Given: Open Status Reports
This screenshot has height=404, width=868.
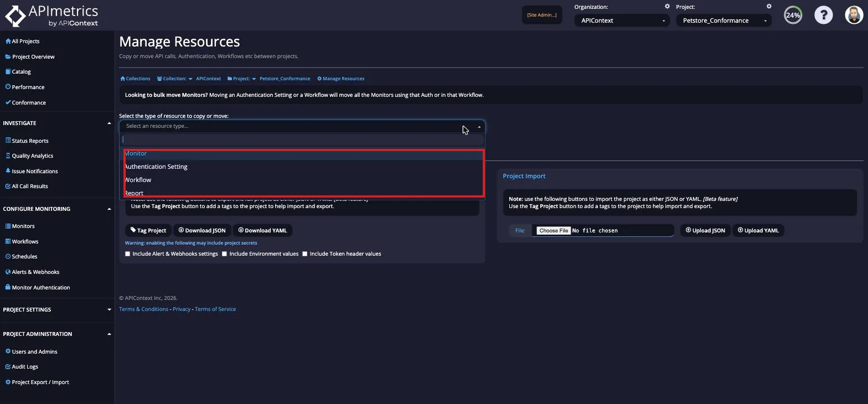Looking at the screenshot, I should tap(27, 141).
